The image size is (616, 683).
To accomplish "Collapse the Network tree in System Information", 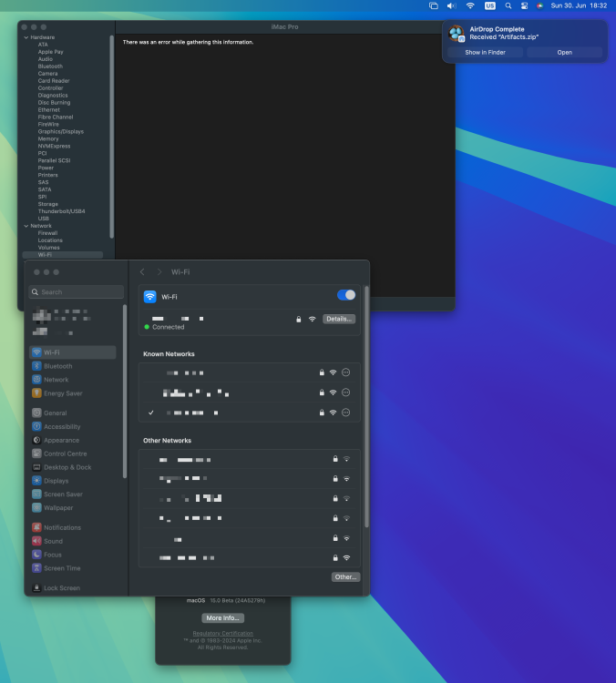I will pyautogui.click(x=26, y=226).
